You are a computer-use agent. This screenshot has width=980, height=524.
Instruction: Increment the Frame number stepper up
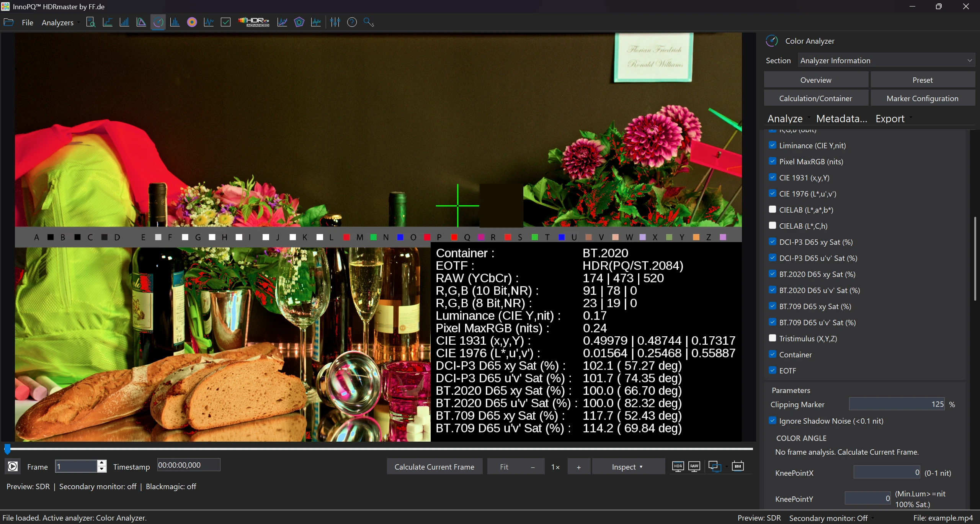[101, 463]
